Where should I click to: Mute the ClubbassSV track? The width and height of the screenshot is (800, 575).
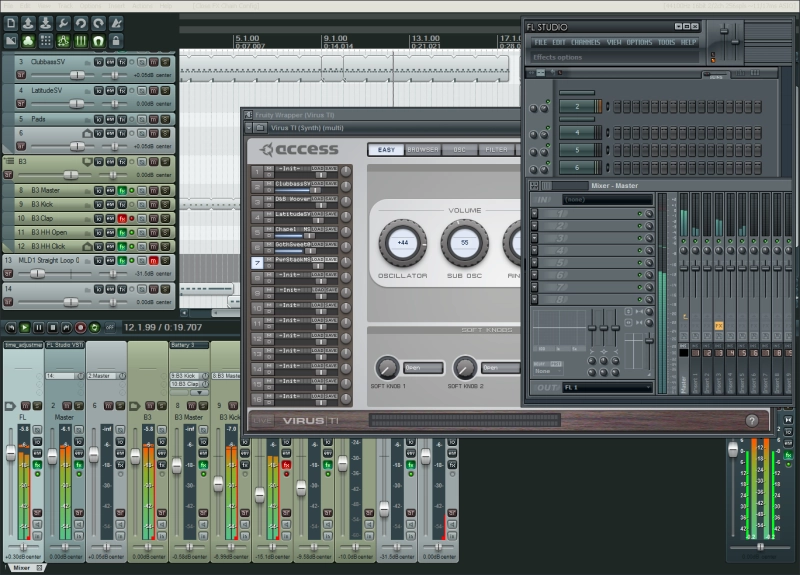[154, 62]
